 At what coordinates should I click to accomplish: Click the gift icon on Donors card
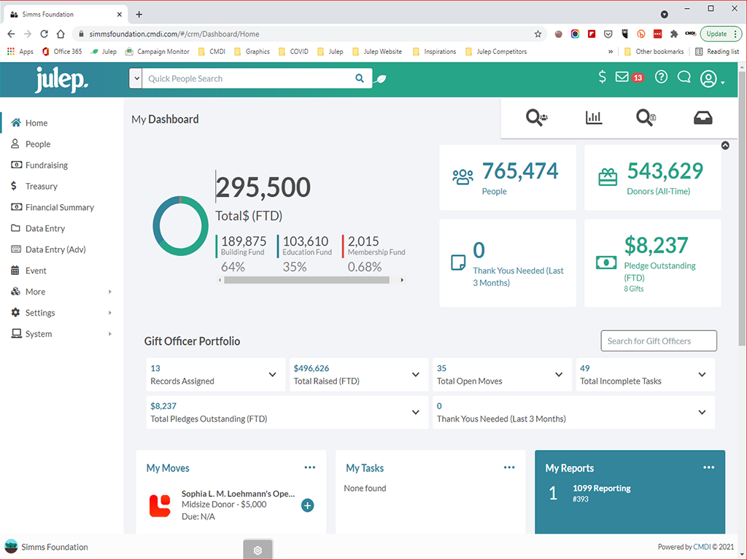pos(608,177)
